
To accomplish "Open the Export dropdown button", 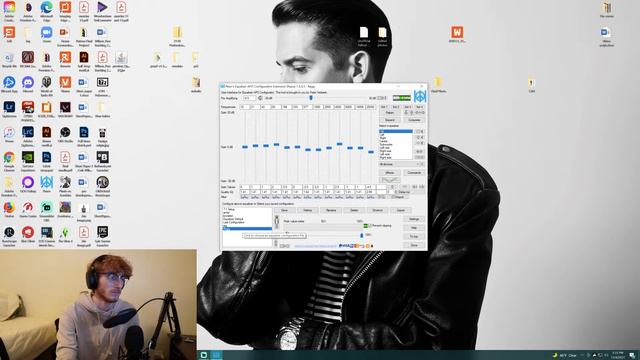I will pyautogui.click(x=401, y=210).
